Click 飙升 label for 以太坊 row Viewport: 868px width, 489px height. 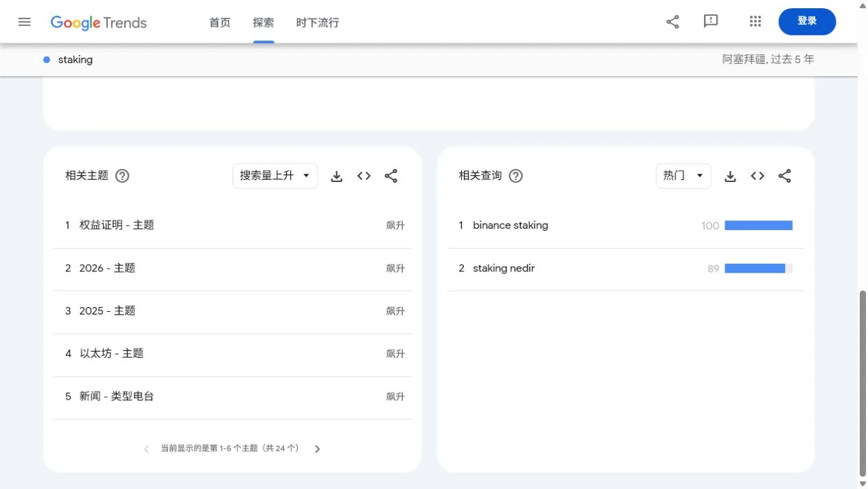395,354
